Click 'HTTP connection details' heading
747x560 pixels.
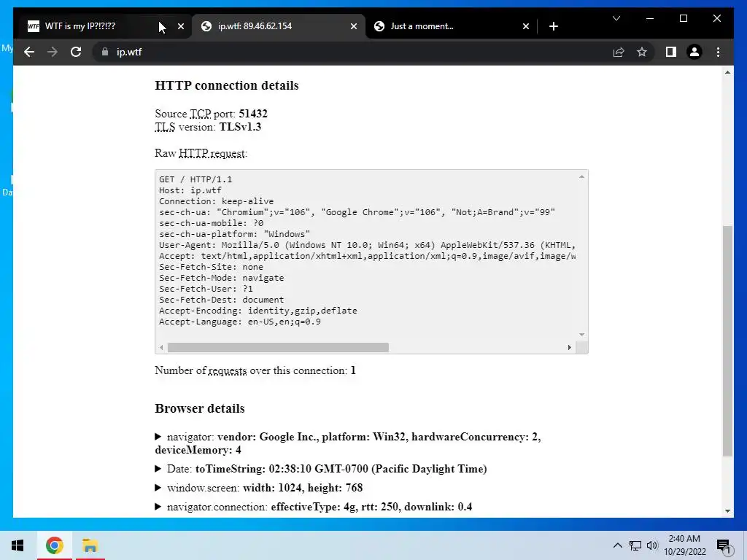227,86
